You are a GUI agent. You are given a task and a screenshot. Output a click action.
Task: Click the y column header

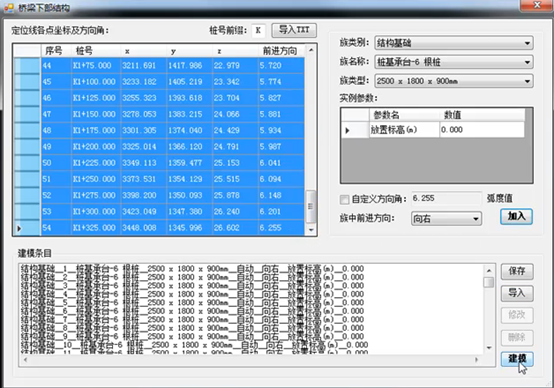pyautogui.click(x=189, y=51)
